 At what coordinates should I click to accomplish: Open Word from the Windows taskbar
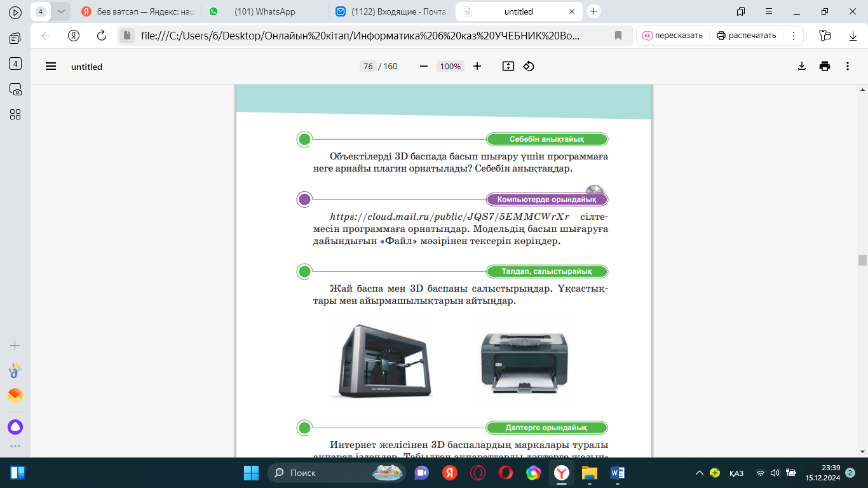[x=617, y=473]
